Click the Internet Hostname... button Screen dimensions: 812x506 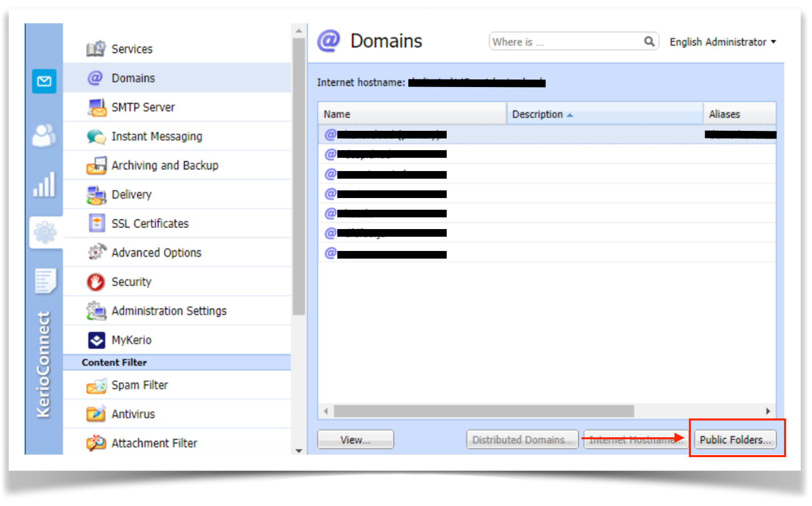coord(635,440)
